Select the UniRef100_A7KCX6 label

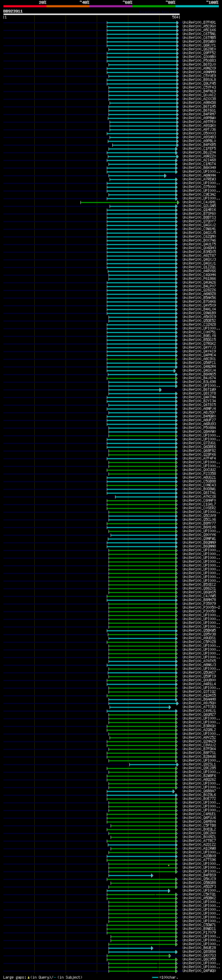(x=199, y=497)
